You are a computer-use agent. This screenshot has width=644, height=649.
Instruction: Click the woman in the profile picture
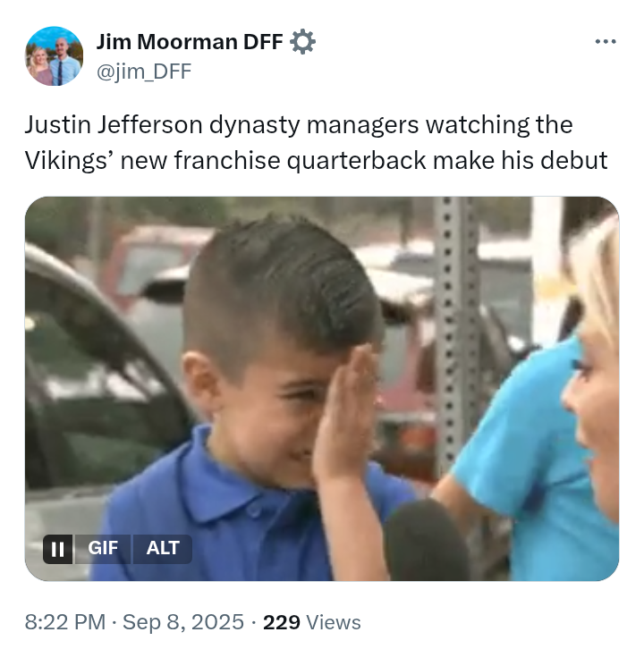38,66
